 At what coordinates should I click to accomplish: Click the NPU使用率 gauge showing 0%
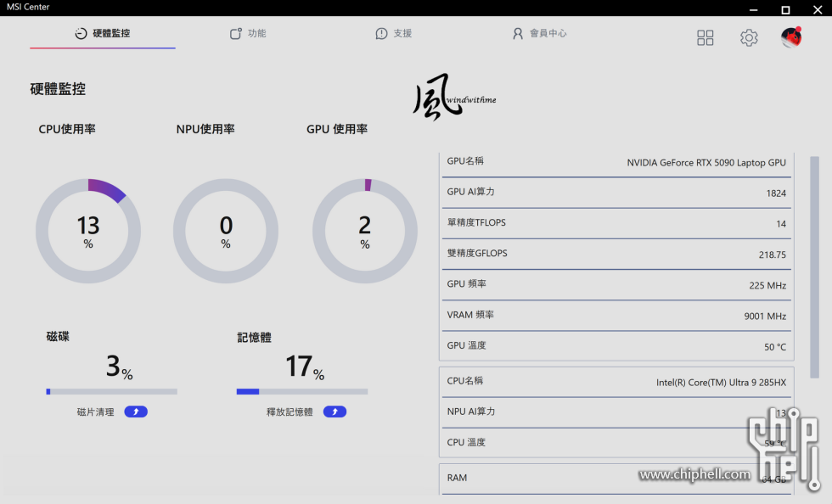click(x=226, y=231)
